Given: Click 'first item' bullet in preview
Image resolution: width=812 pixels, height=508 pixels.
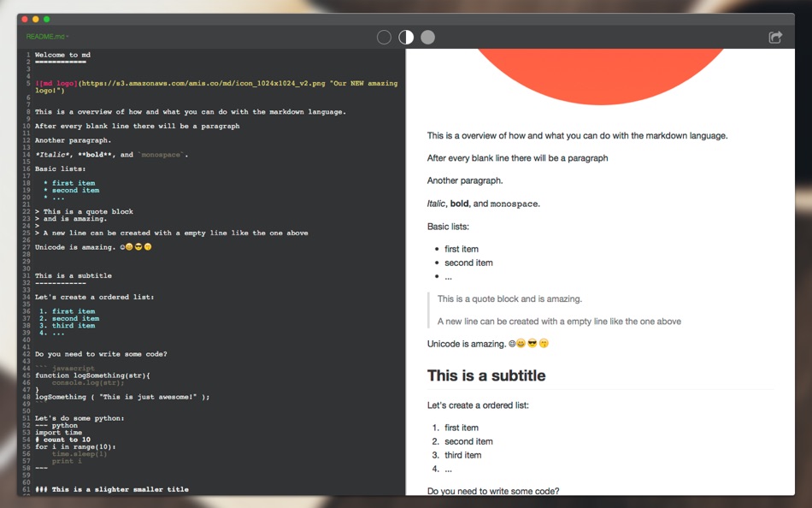Looking at the screenshot, I should coord(462,250).
